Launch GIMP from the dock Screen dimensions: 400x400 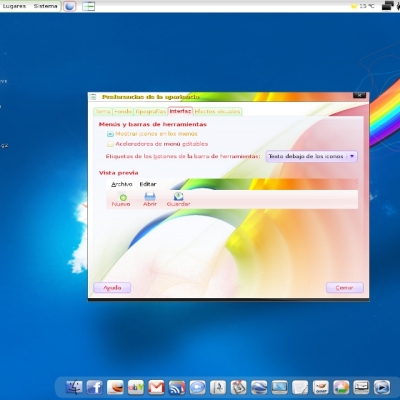point(321,387)
